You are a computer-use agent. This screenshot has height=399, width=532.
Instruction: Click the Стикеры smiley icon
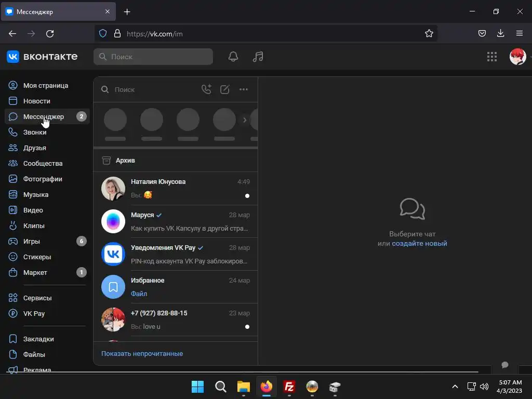pyautogui.click(x=13, y=257)
